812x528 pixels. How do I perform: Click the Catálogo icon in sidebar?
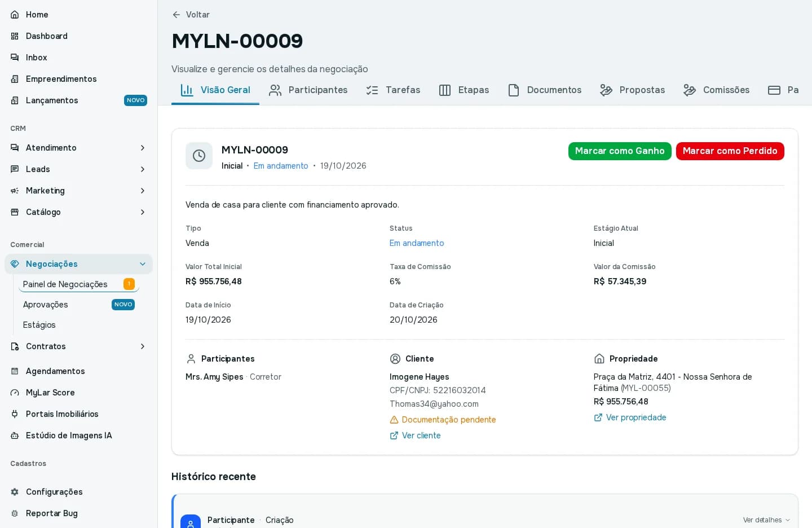point(15,212)
